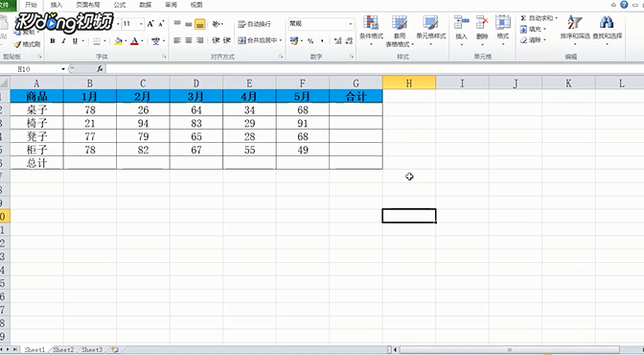Click the Borders icon

tap(97, 40)
